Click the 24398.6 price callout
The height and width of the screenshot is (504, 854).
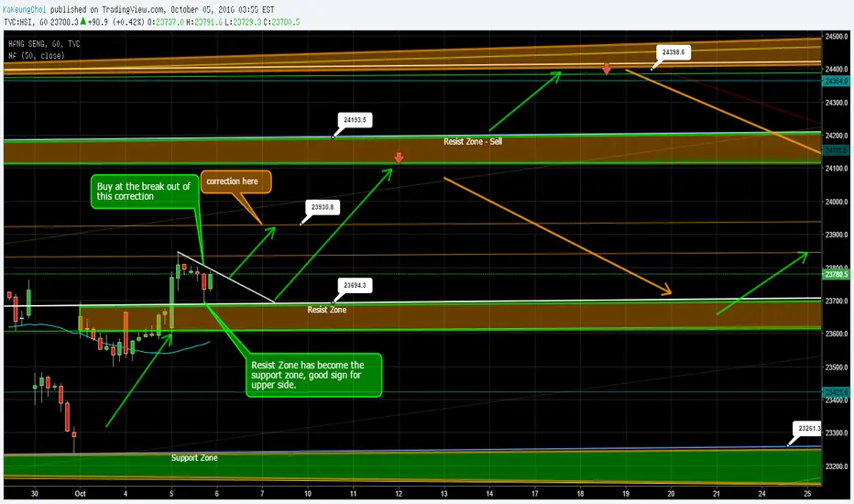click(673, 52)
